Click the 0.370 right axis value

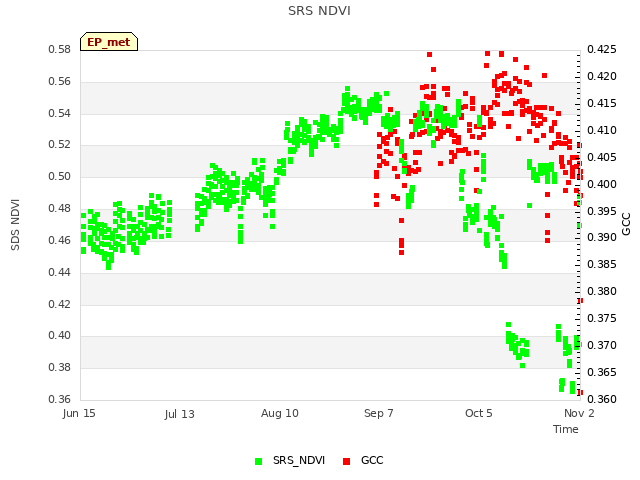(602, 345)
